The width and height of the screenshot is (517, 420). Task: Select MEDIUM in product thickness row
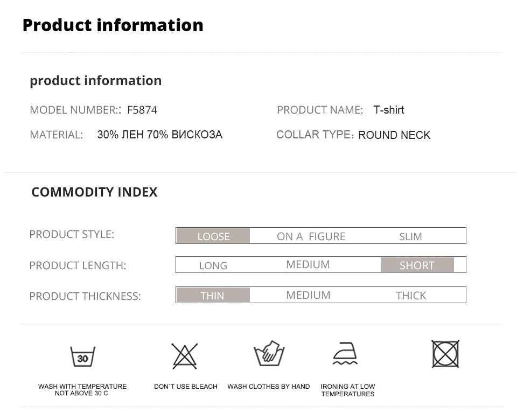pyautogui.click(x=308, y=295)
